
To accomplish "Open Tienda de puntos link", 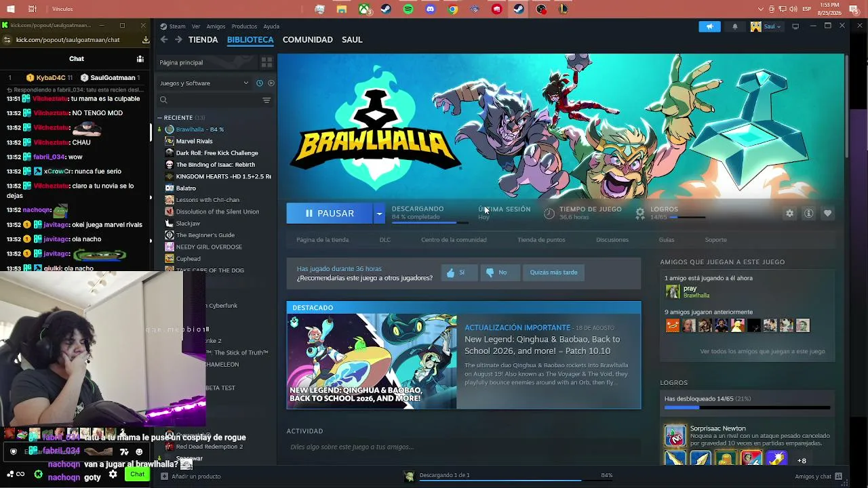I will click(541, 240).
